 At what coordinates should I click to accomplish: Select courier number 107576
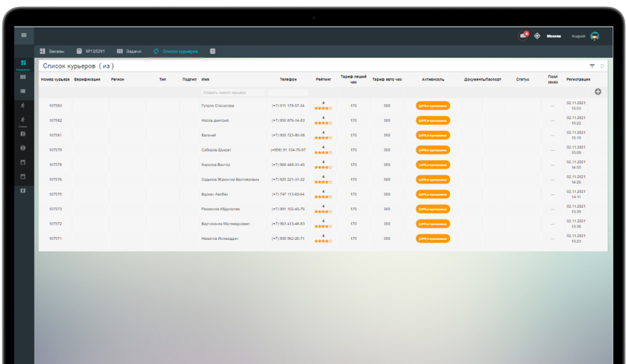pyautogui.click(x=56, y=180)
